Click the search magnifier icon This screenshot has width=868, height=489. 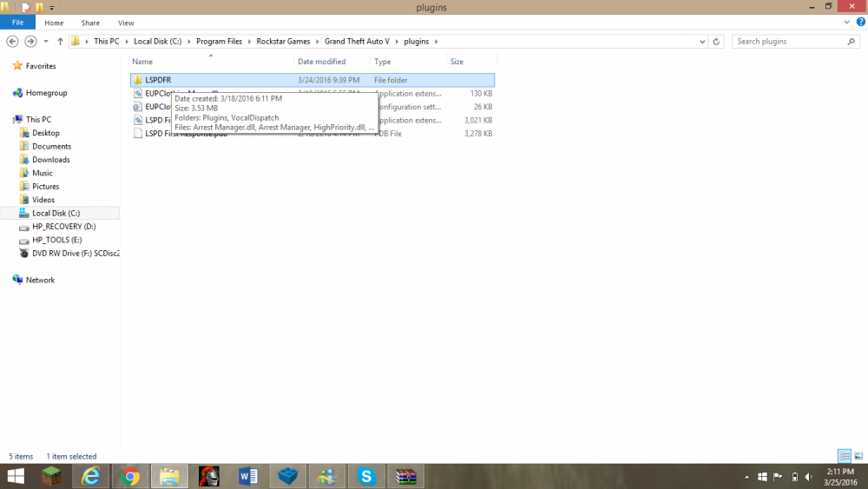[x=852, y=42]
